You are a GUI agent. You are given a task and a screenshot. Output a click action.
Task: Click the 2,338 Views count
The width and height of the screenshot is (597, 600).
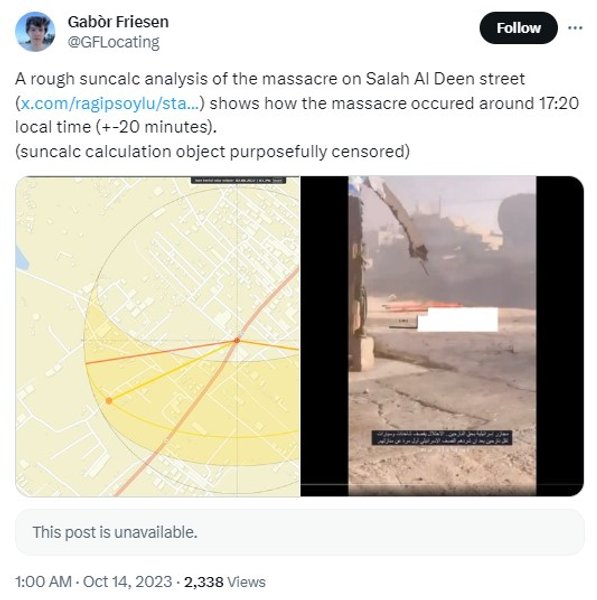225,582
